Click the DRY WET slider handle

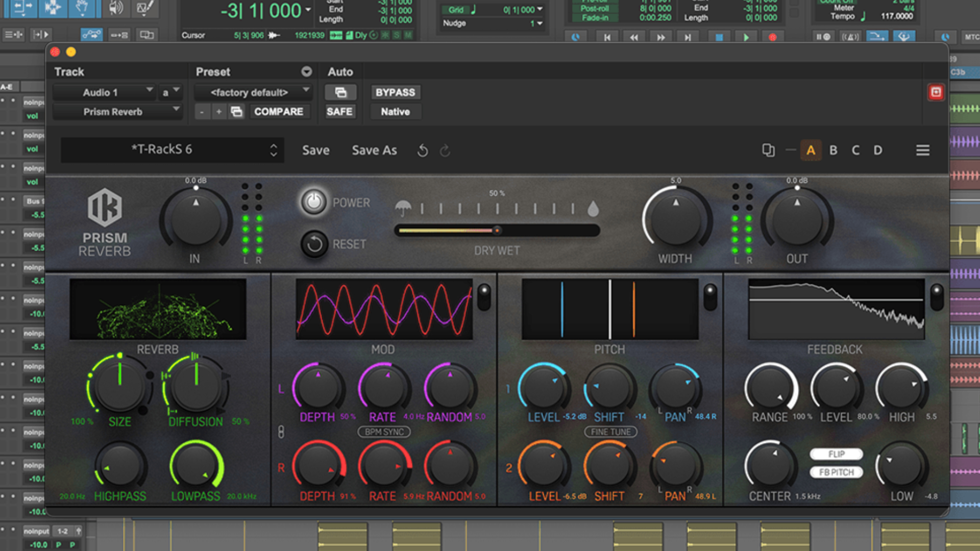497,231
